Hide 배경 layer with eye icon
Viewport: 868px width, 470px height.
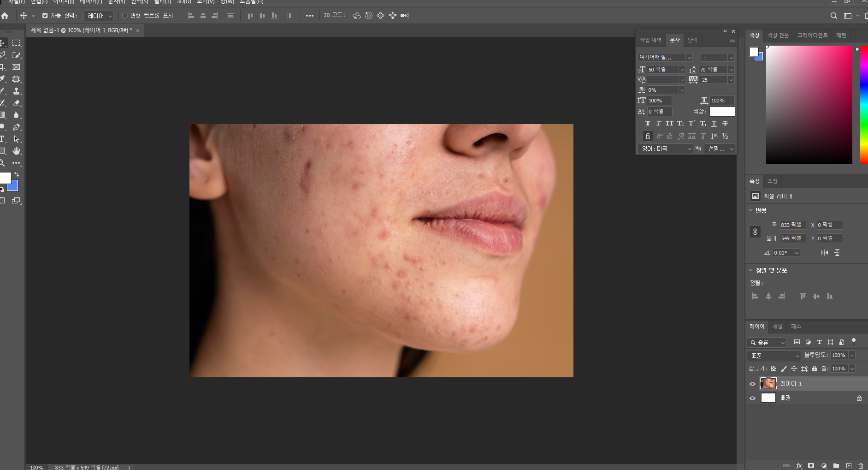pyautogui.click(x=752, y=398)
